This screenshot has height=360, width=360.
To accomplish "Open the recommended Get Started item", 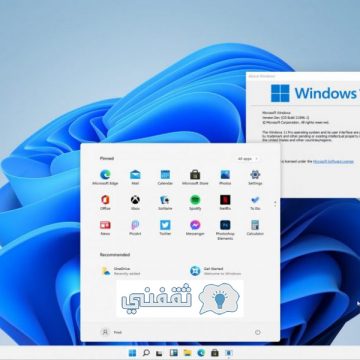I will 215,271.
